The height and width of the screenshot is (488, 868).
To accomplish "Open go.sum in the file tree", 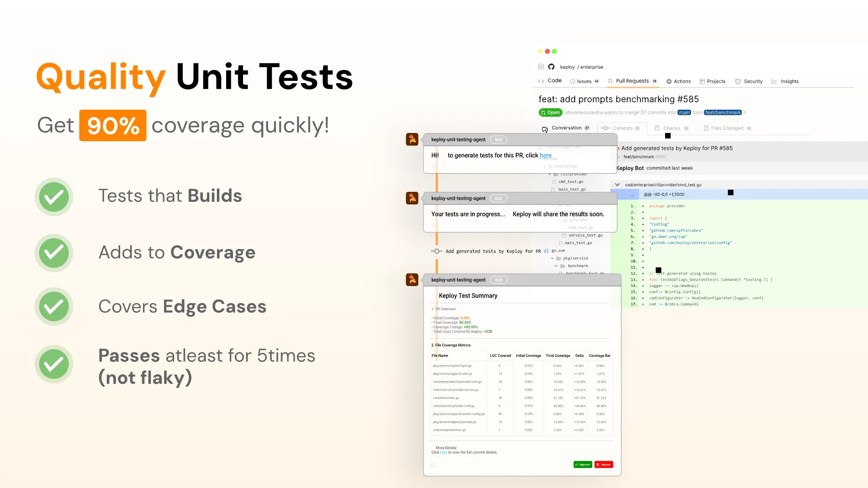I will tap(558, 250).
